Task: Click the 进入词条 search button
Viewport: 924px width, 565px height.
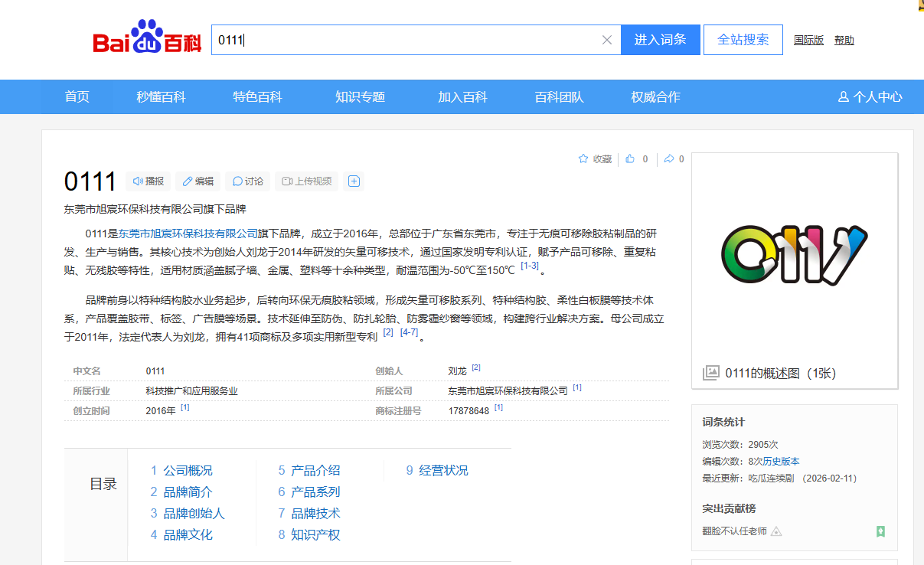Action: (x=660, y=39)
